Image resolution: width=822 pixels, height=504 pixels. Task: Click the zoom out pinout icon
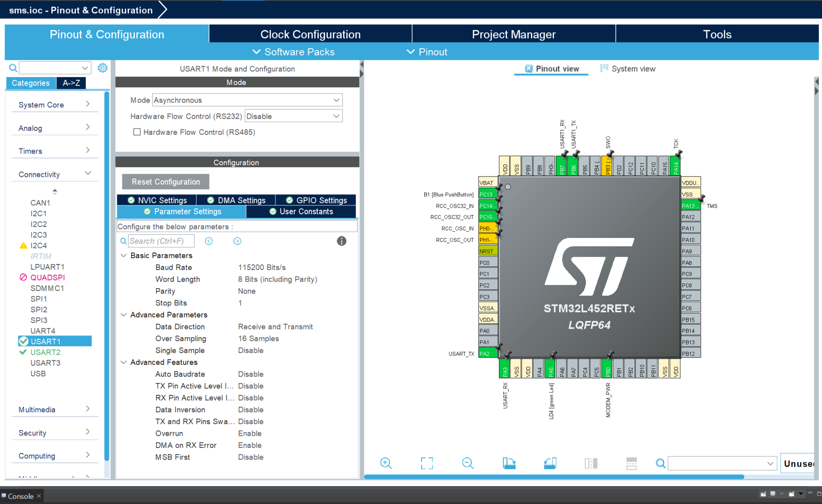point(468,463)
